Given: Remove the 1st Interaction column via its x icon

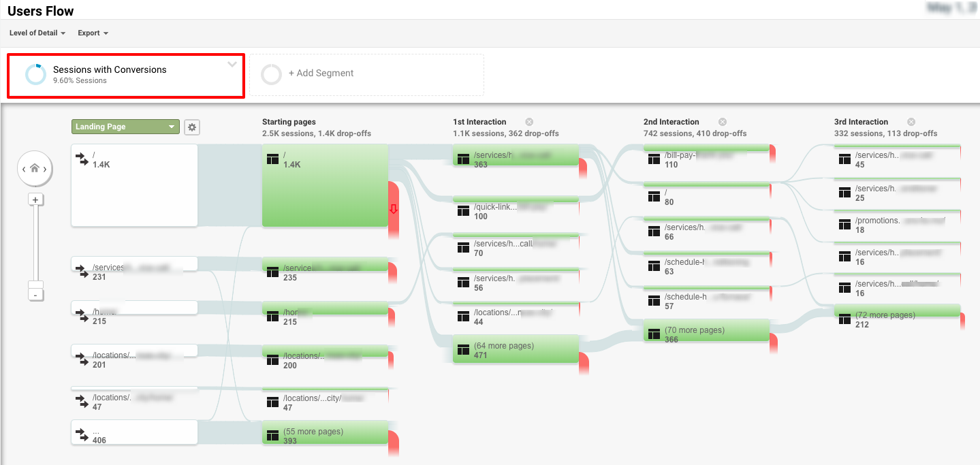Looking at the screenshot, I should click(x=529, y=121).
